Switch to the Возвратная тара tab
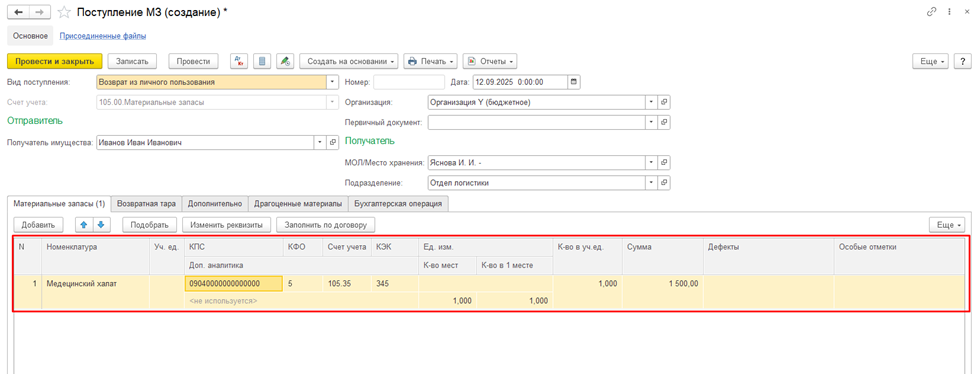974x374 pixels. click(x=147, y=204)
